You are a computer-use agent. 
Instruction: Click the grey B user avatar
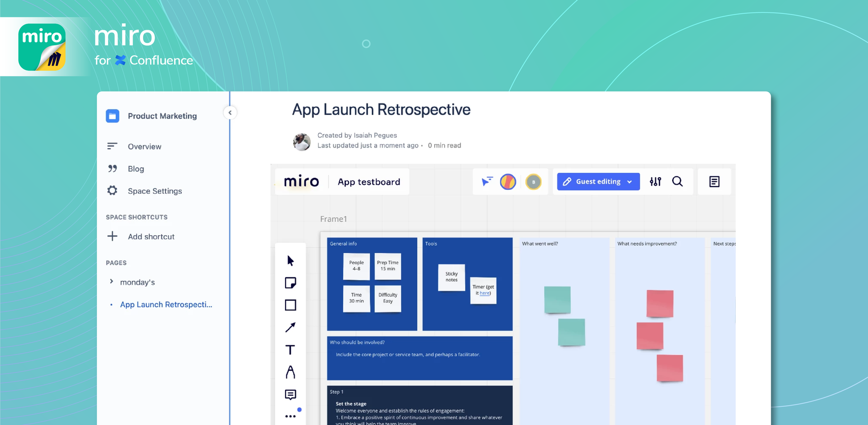(x=533, y=182)
